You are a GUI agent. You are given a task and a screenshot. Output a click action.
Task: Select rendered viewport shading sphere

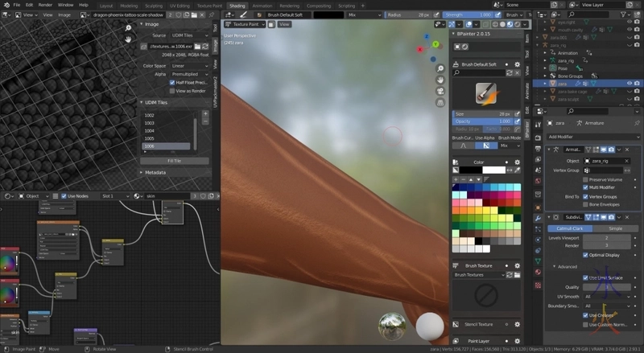click(x=517, y=24)
